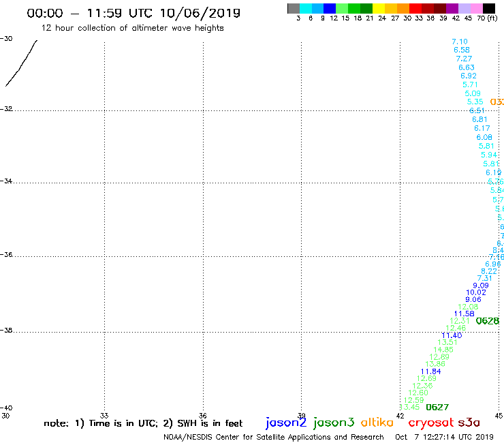Select the purple legend swatch
The image size is (504, 443).
click(452, 8)
